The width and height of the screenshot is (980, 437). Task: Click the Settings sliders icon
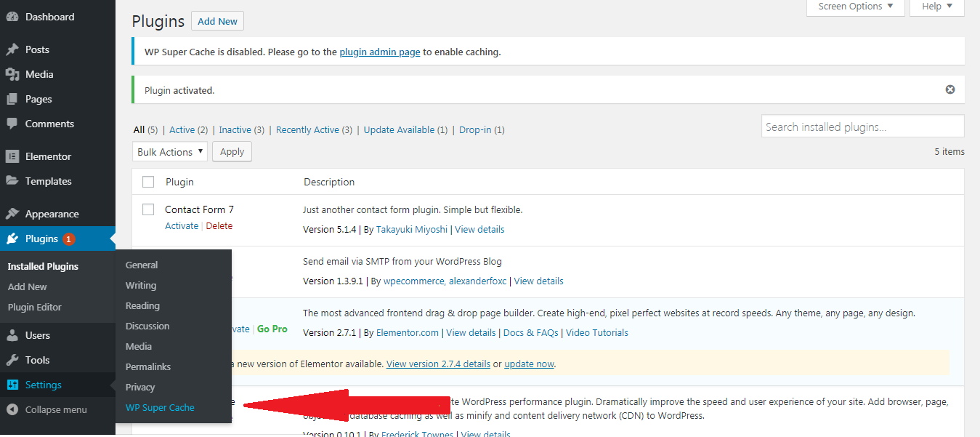point(12,385)
